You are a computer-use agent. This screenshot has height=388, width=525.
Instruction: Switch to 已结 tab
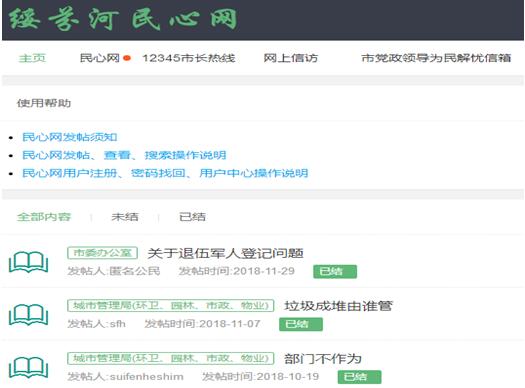point(192,217)
